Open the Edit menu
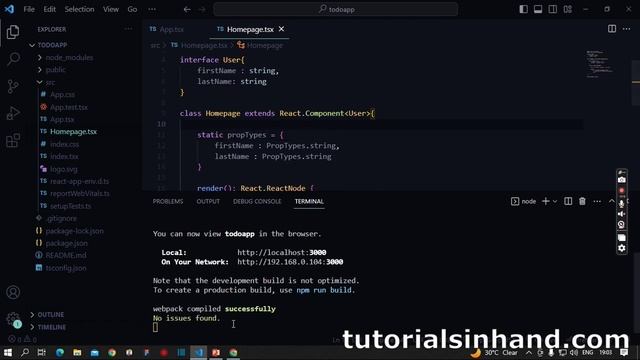 [x=49, y=9]
